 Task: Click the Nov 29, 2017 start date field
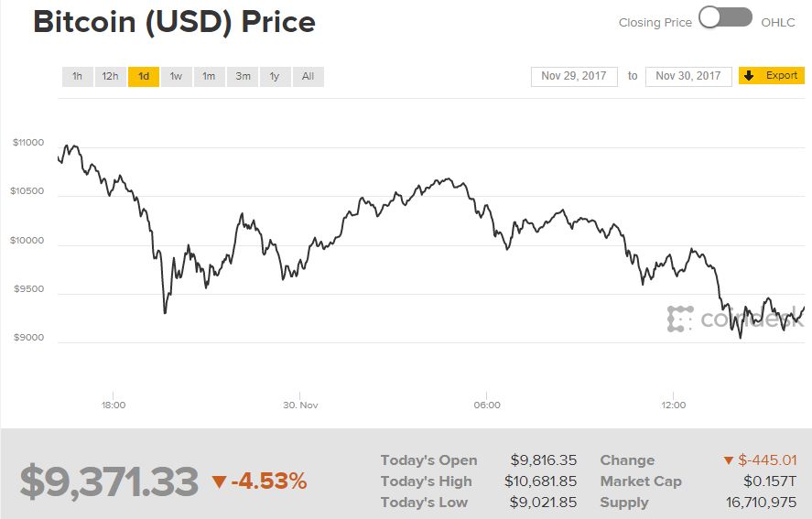(x=574, y=76)
